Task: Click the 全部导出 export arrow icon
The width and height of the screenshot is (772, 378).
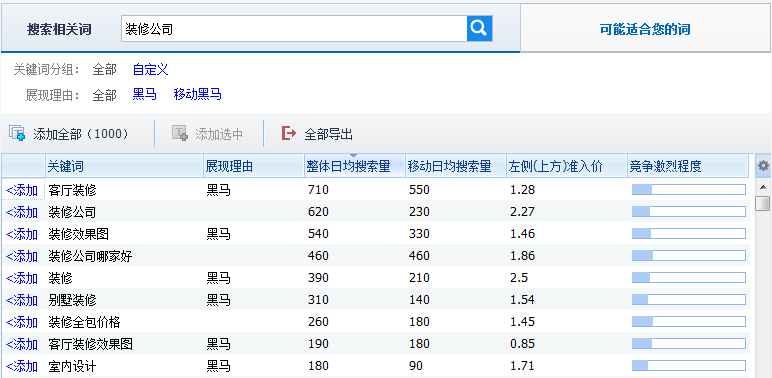Action: 289,133
